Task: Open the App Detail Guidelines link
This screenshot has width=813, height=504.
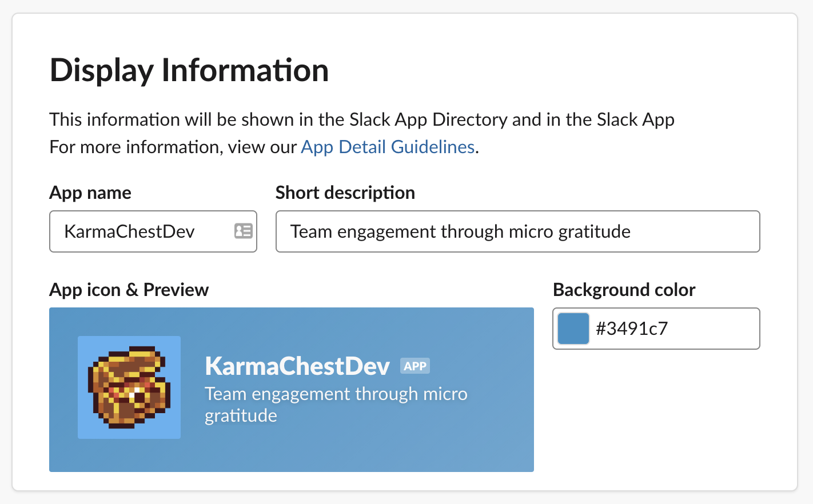Action: [x=388, y=147]
